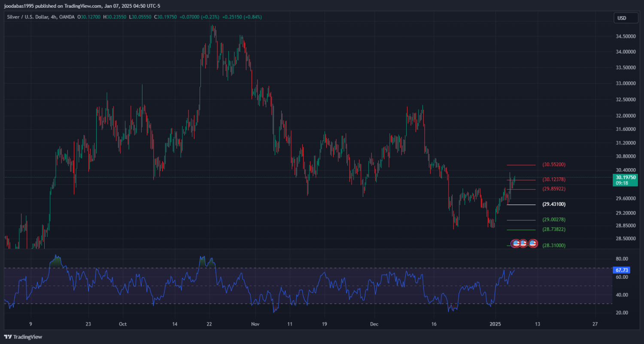
Task: Click the green 30.19750 current price label
Action: pyautogui.click(x=626, y=180)
